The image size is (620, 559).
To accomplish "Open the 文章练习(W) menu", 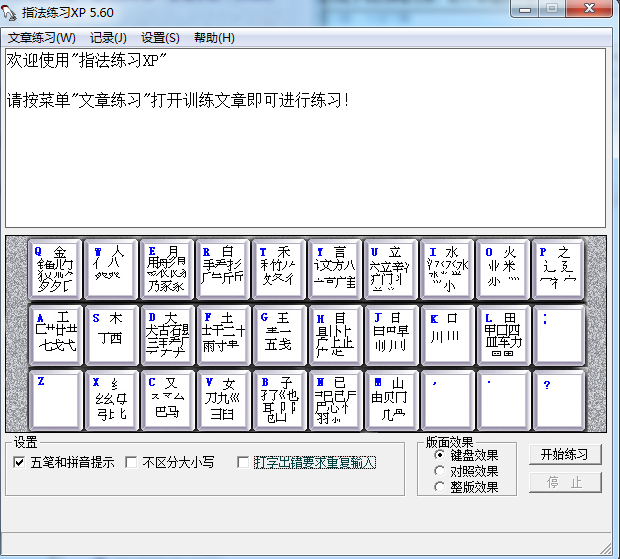I will coord(42,38).
